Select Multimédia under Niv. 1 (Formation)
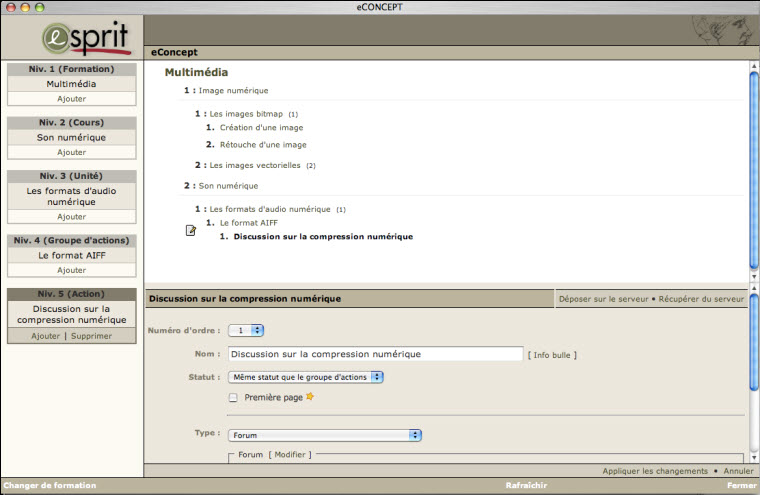 (71, 84)
